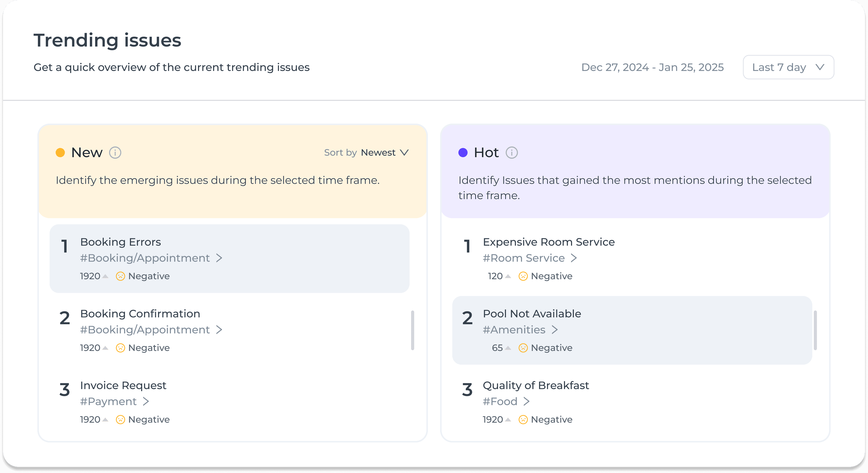The width and height of the screenshot is (868, 473).
Task: Expand the chevron next to #Payment
Action: coord(146,401)
